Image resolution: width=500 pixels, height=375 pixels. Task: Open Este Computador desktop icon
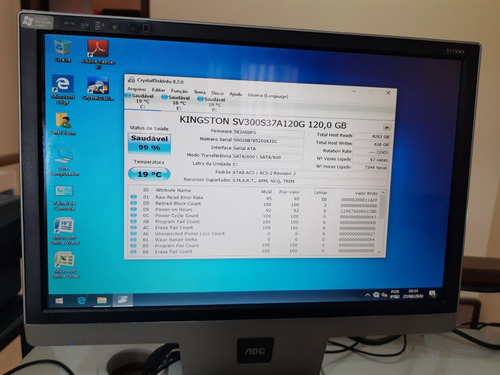pyautogui.click(x=64, y=162)
